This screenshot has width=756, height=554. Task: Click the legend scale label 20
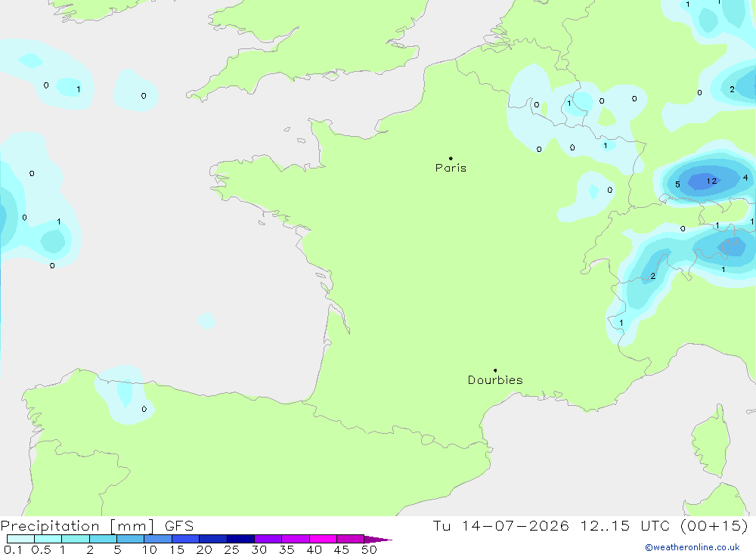(204, 549)
